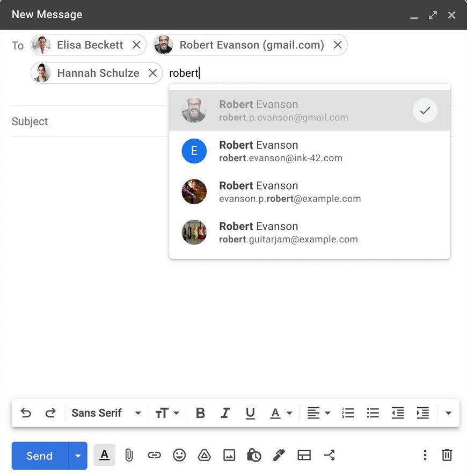Open more options three-dot menu
Screen dimensions: 467x476
pos(425,455)
